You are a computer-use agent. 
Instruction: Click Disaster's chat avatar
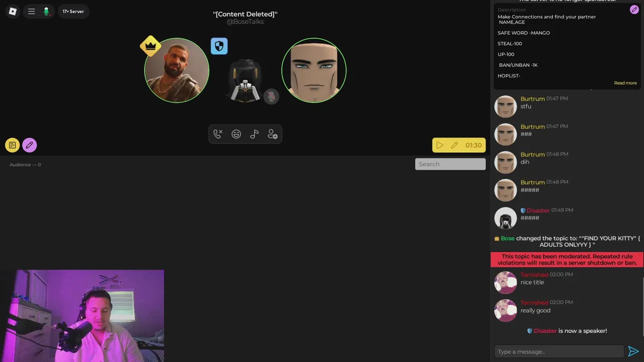[x=506, y=218]
